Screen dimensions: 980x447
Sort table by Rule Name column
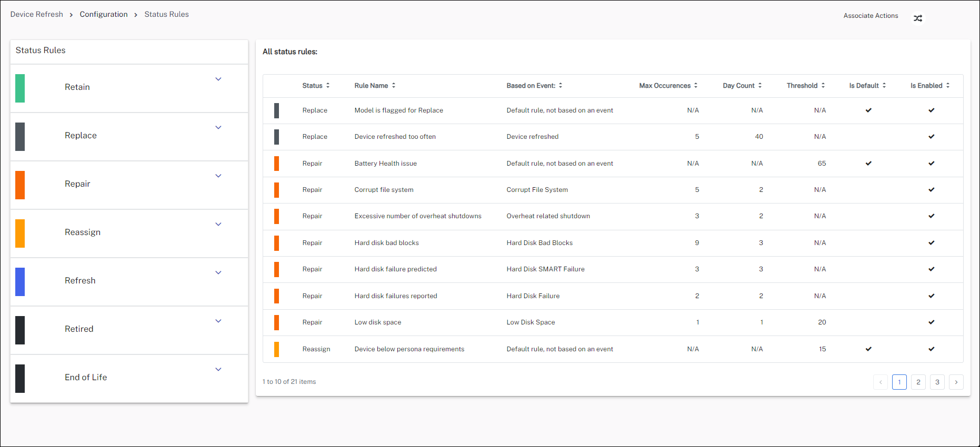(x=375, y=86)
